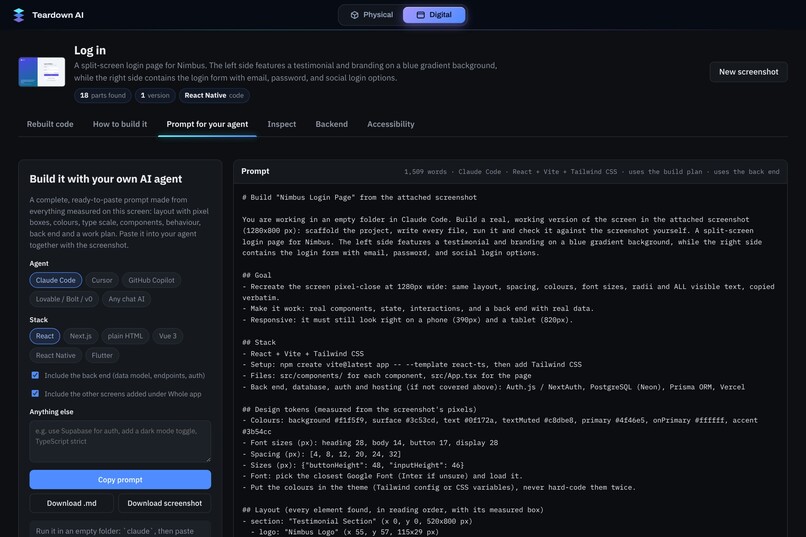The height and width of the screenshot is (537, 806).
Task: Choose Vue 3 stack chip
Action: point(168,336)
